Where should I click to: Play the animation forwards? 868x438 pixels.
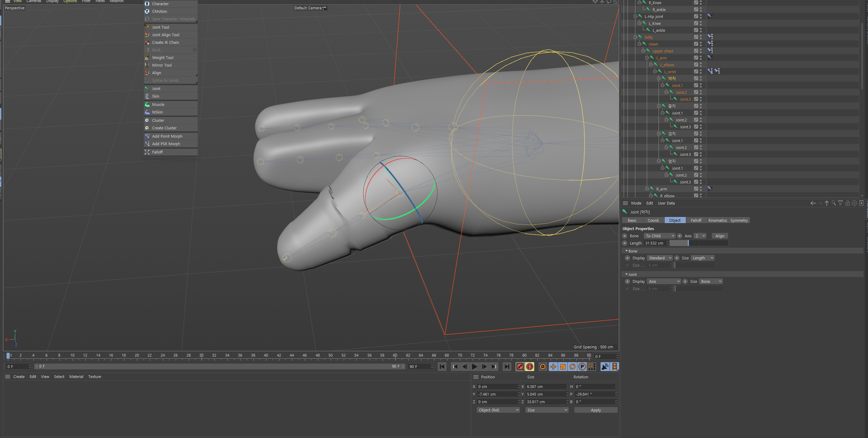475,367
